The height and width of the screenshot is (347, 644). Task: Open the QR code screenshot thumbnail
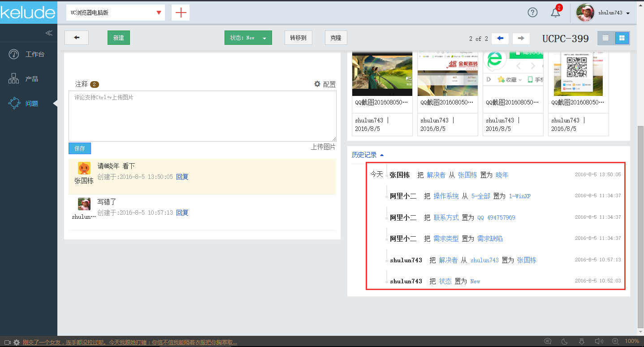tap(578, 74)
